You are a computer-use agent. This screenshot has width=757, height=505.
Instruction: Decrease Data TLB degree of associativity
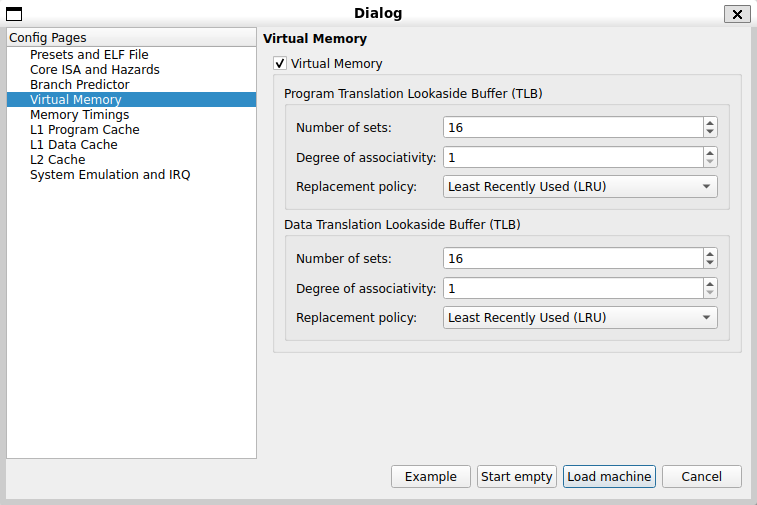710,293
